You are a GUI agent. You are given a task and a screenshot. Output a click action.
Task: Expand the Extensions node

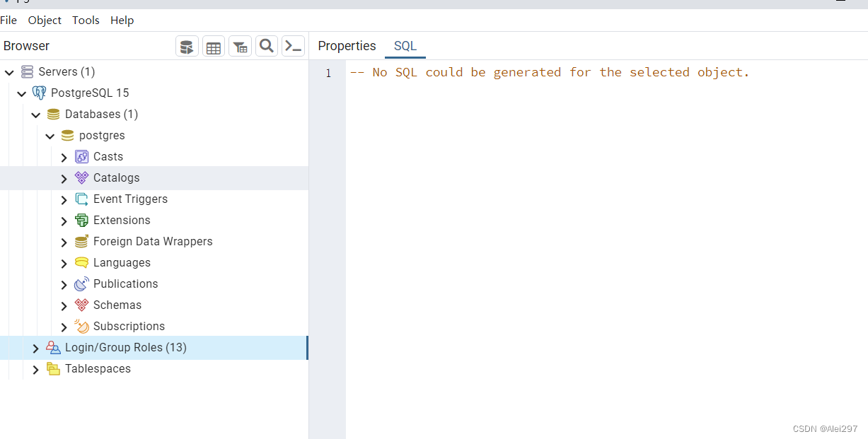coord(64,221)
